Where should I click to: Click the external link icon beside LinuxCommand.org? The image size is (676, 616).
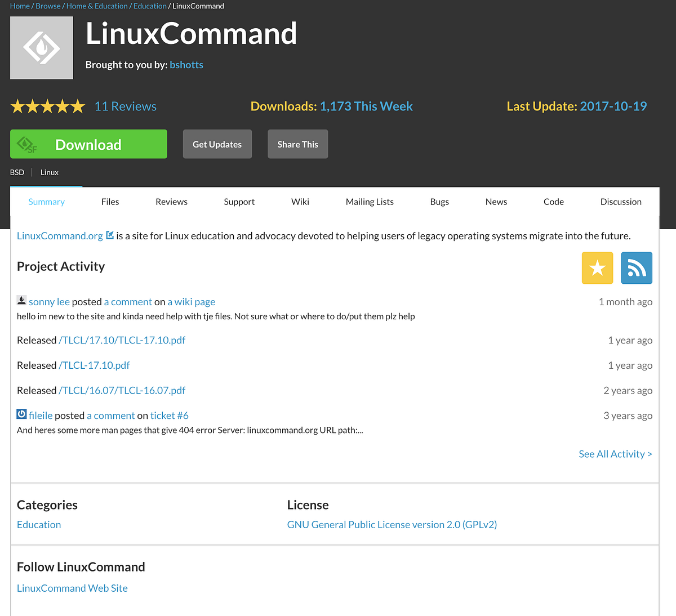coord(110,235)
